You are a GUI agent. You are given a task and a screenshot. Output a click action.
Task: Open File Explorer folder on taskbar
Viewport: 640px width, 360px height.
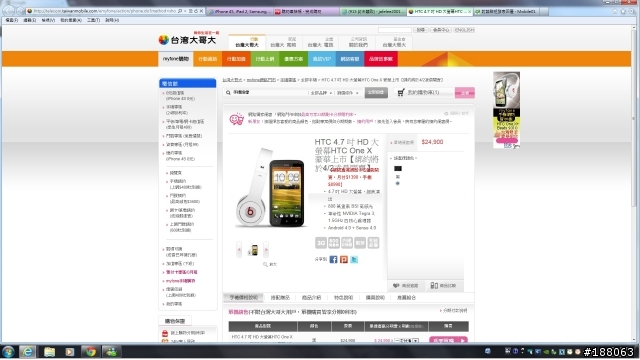49,351
